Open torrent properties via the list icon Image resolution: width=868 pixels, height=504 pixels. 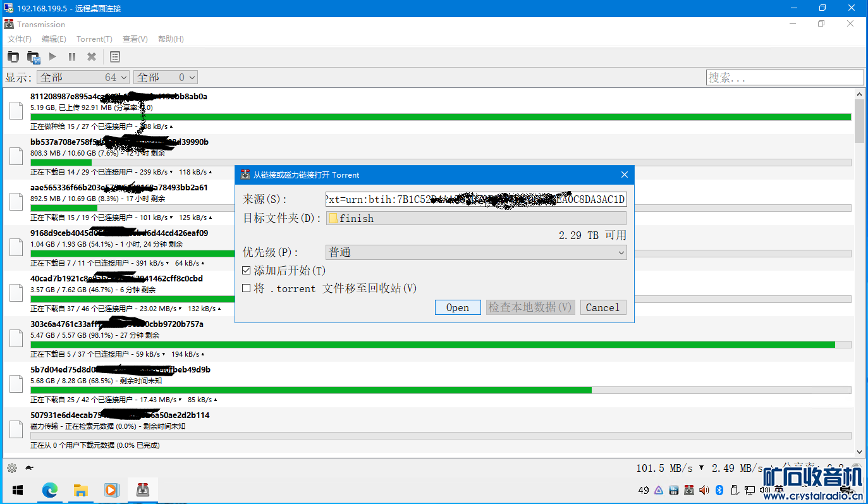point(115,57)
